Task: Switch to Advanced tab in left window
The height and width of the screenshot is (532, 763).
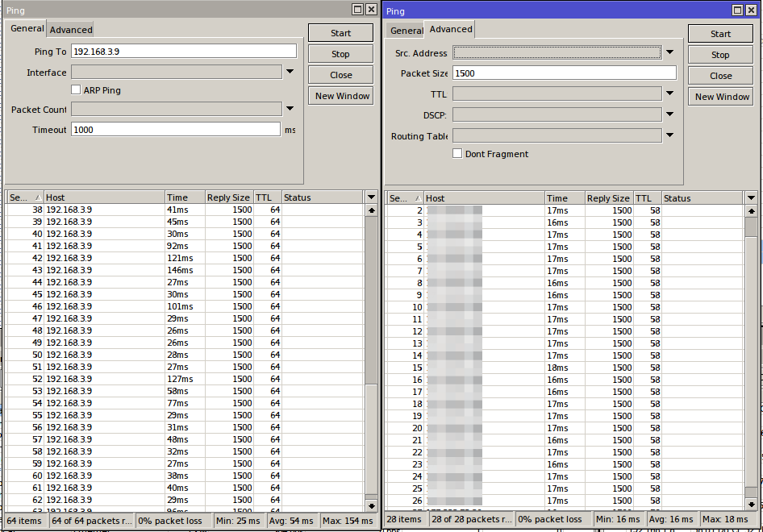Action: 71,30
